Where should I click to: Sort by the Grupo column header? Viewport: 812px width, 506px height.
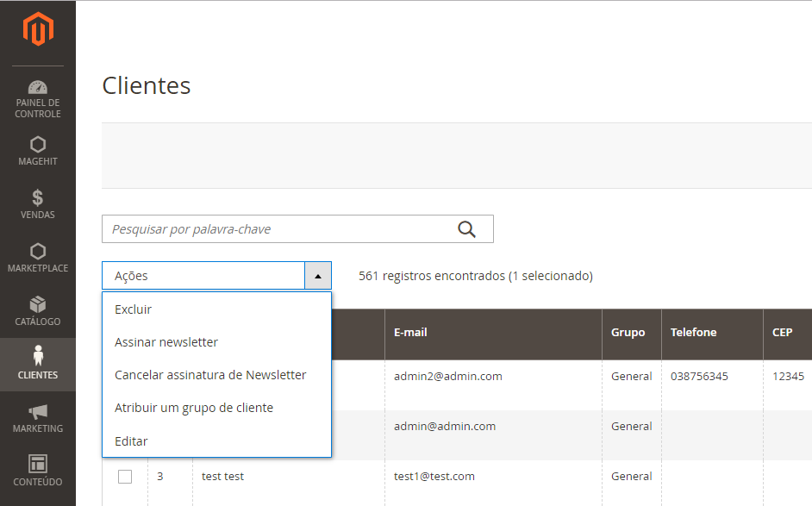pyautogui.click(x=632, y=334)
